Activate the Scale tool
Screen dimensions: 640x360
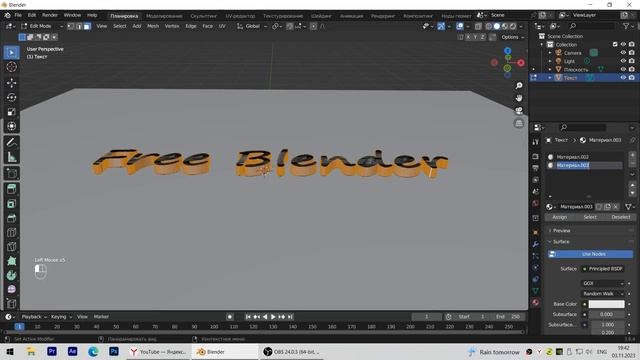(11, 112)
